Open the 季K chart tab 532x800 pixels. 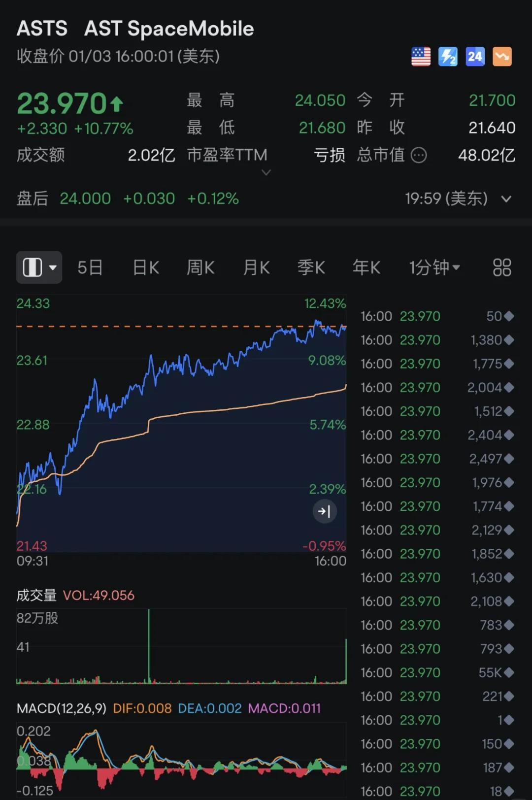[x=311, y=267]
